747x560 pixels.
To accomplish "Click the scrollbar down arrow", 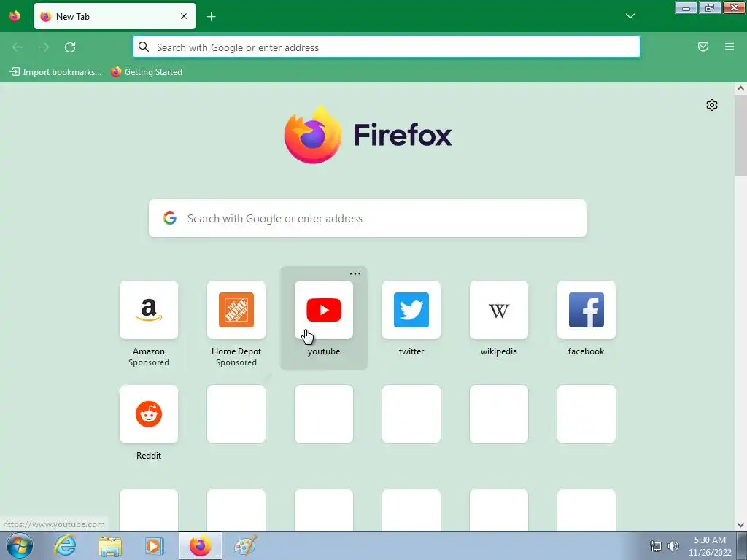I will [740, 525].
